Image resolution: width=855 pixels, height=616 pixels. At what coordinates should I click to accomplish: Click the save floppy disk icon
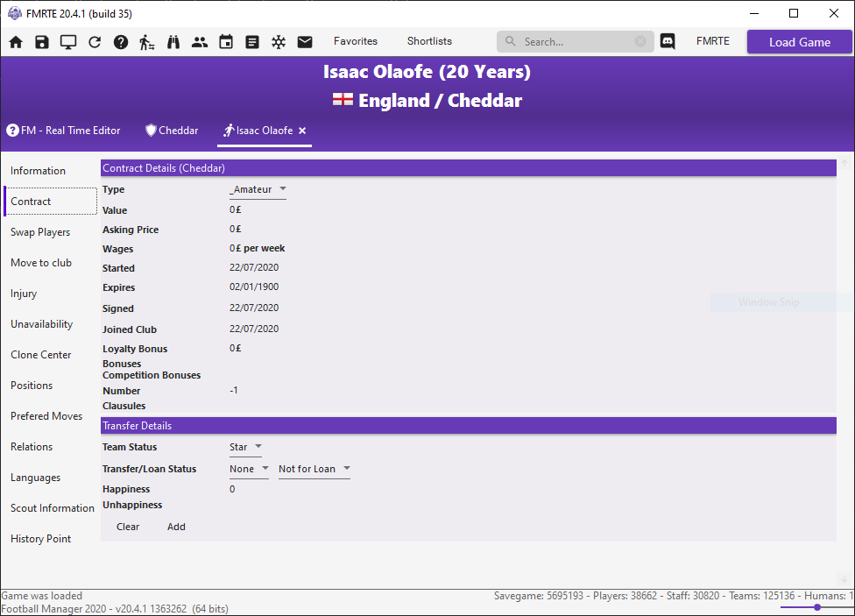[x=42, y=42]
